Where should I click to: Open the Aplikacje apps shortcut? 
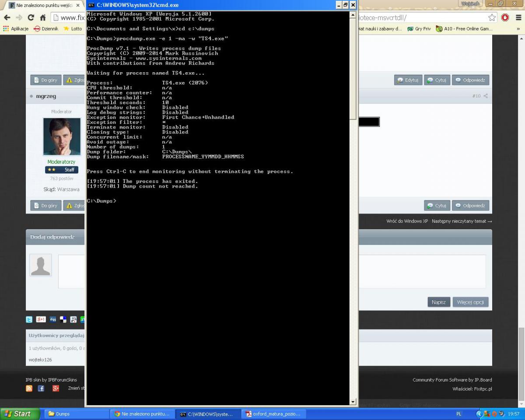tap(16, 29)
